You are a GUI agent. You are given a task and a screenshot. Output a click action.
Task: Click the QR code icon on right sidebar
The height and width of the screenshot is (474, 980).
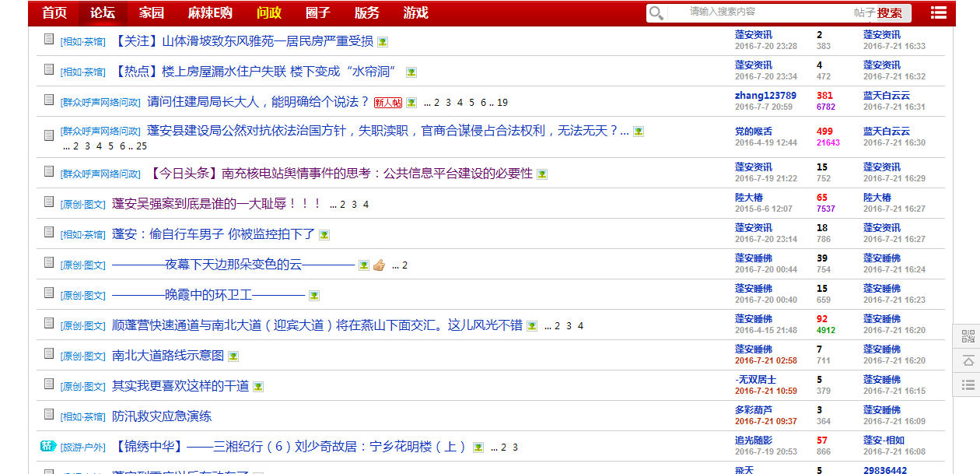click(968, 337)
